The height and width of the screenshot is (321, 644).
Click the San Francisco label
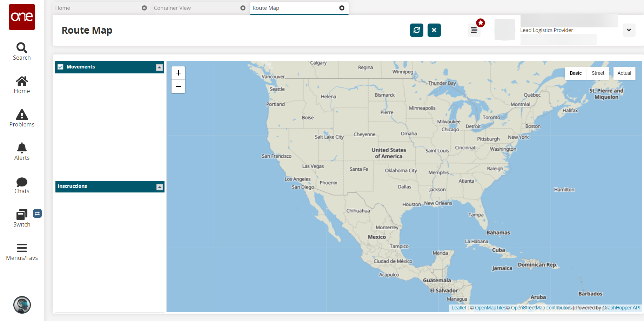point(276,156)
